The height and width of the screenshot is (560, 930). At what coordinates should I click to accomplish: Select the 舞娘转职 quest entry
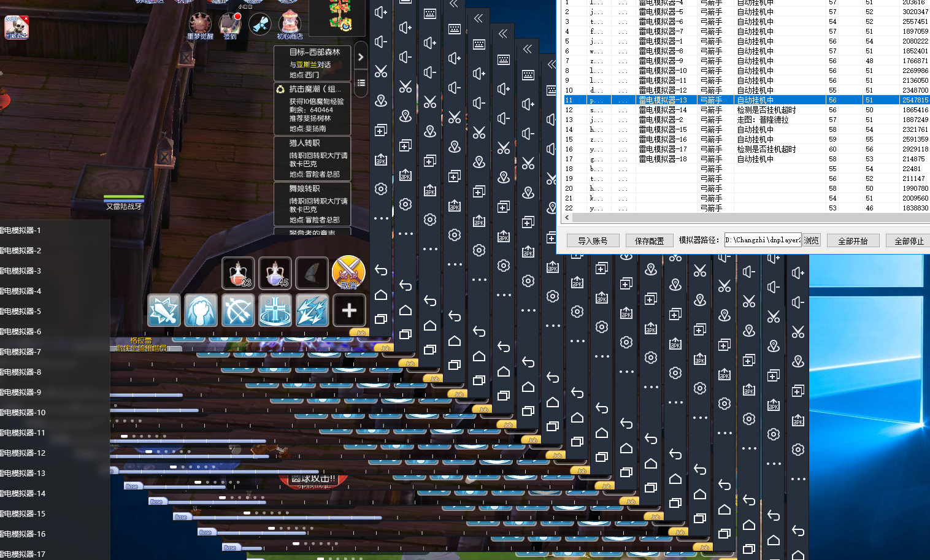coord(312,204)
